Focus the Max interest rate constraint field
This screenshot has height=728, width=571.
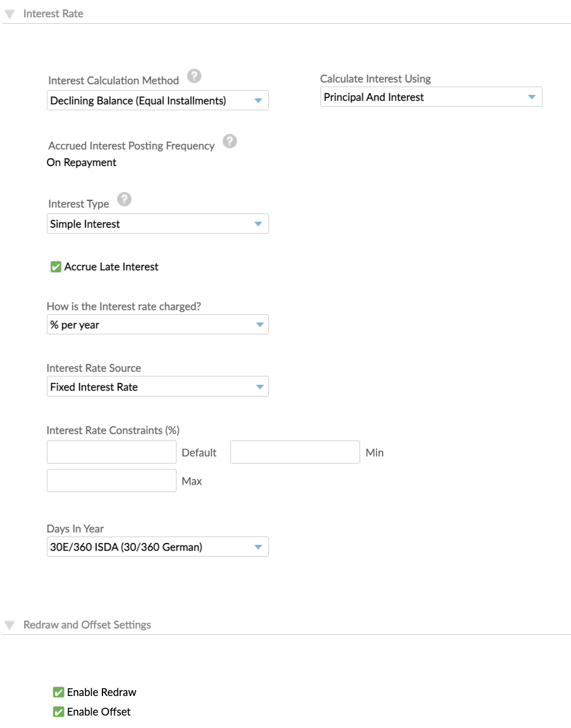click(111, 480)
